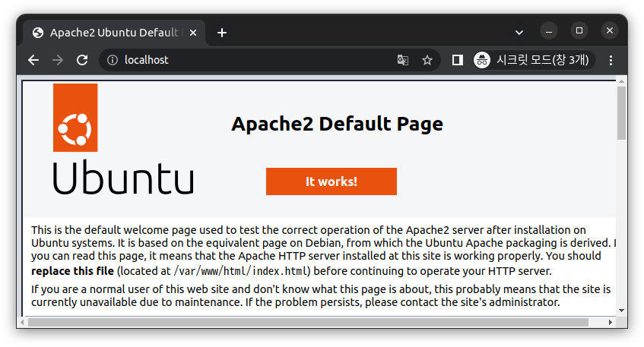
Task: Click the bold replace this file text
Action: [x=72, y=271]
